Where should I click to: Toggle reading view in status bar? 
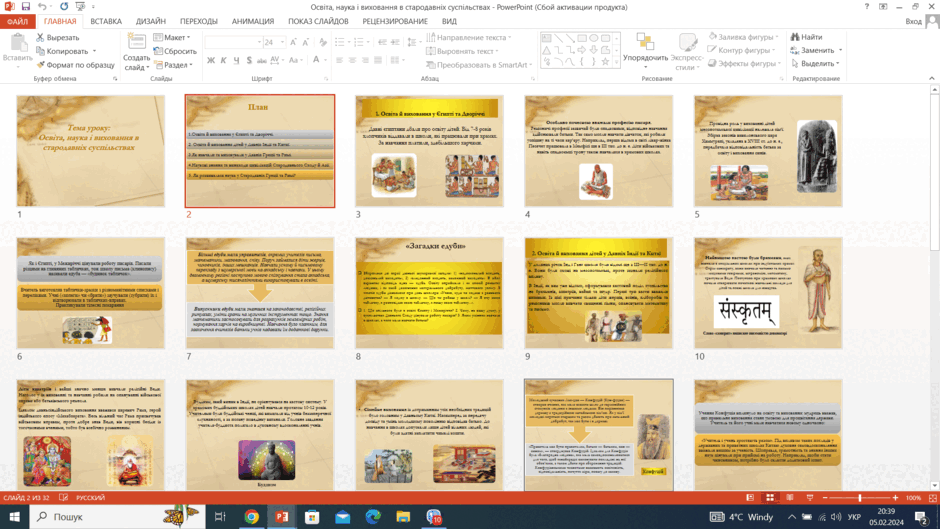(790, 498)
